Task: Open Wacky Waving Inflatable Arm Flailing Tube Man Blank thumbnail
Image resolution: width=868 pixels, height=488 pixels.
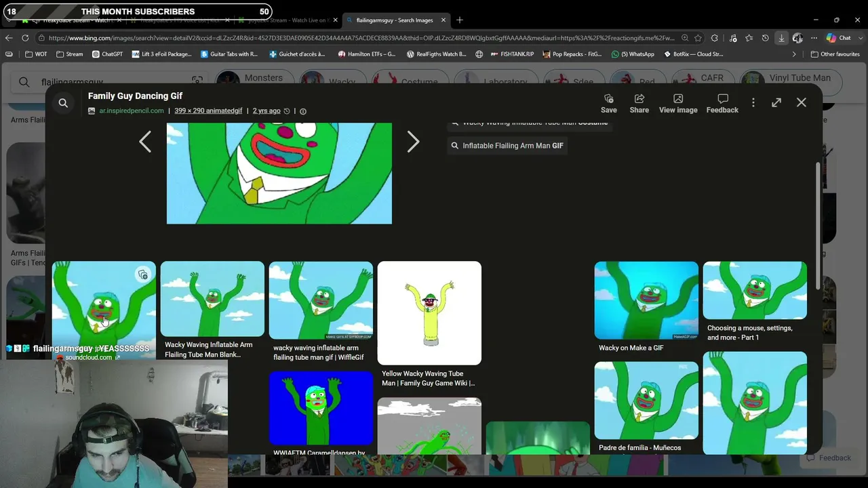Action: tap(212, 299)
